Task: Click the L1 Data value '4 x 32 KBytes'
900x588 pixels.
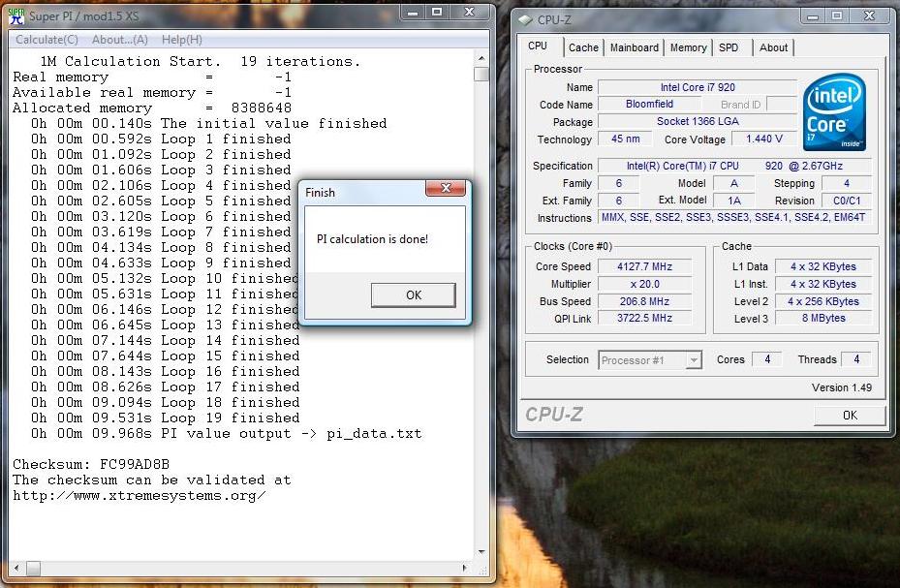Action: coord(823,266)
